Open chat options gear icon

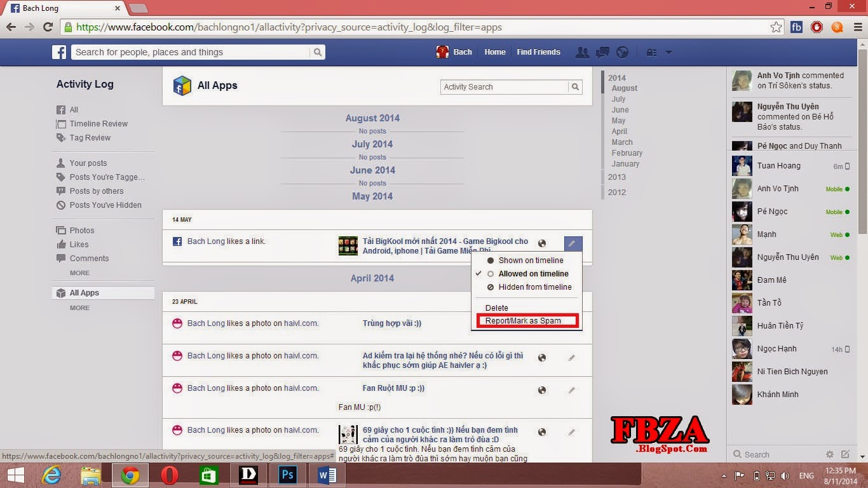point(829,454)
